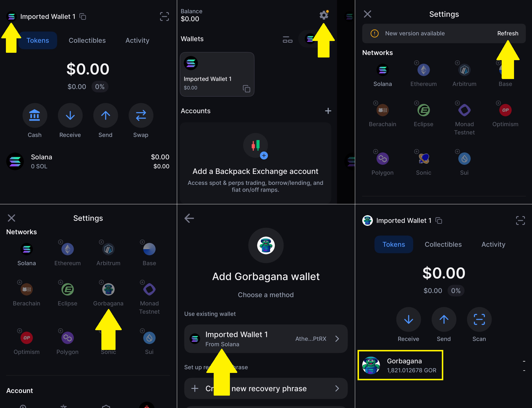Add a new account with the plus icon

[x=328, y=111]
